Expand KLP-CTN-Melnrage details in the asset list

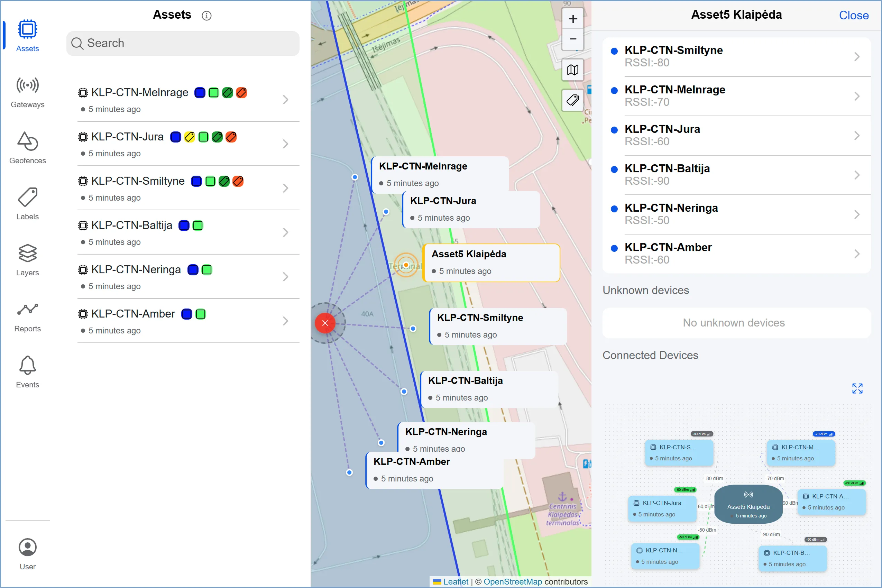(286, 99)
